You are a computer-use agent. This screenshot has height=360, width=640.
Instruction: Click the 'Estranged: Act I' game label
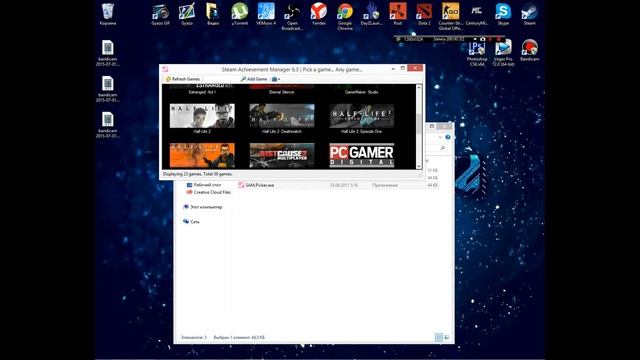click(x=202, y=92)
